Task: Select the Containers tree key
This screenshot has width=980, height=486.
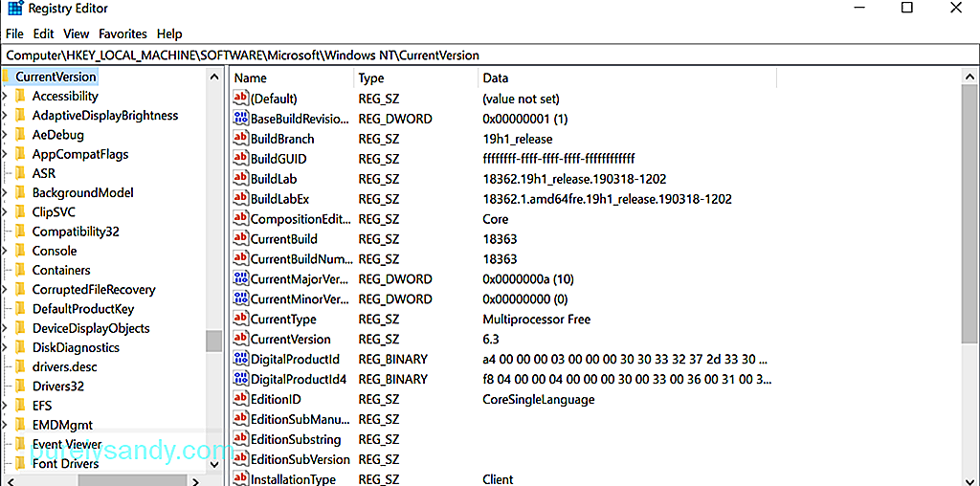Action: 61,270
